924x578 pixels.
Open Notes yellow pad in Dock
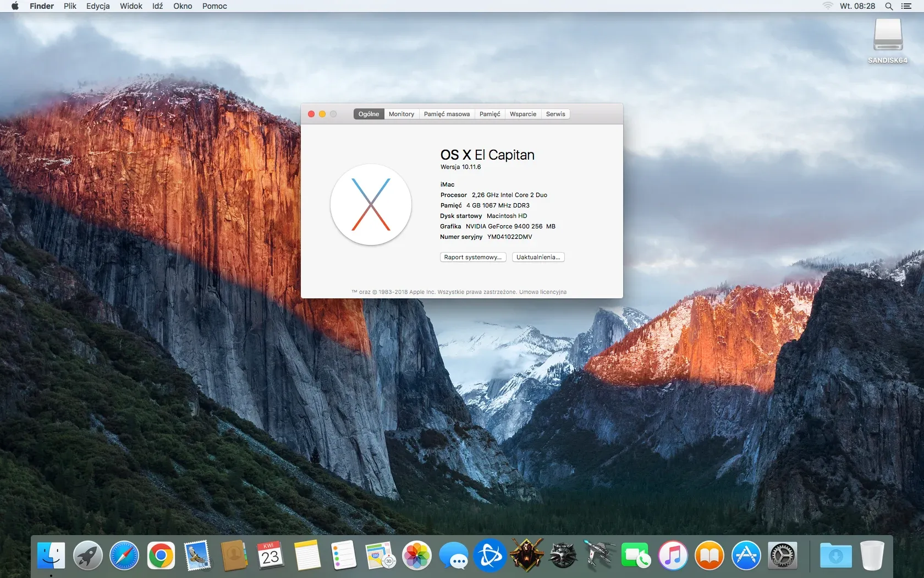pos(307,555)
